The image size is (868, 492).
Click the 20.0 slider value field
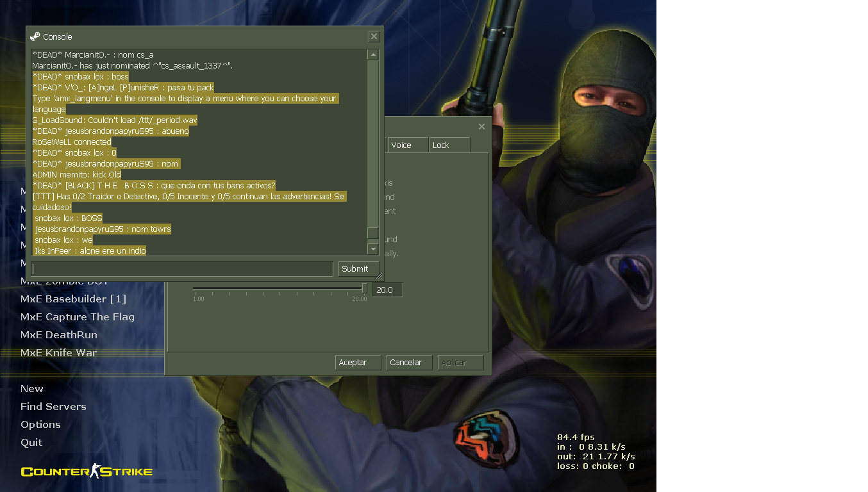click(387, 290)
